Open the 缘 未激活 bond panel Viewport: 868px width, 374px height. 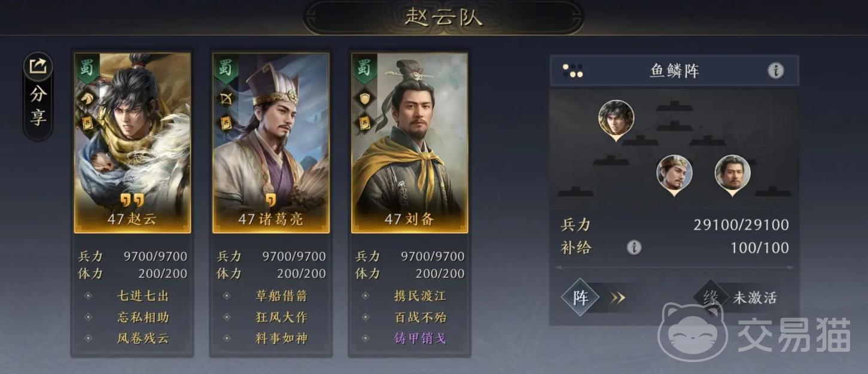(737, 297)
